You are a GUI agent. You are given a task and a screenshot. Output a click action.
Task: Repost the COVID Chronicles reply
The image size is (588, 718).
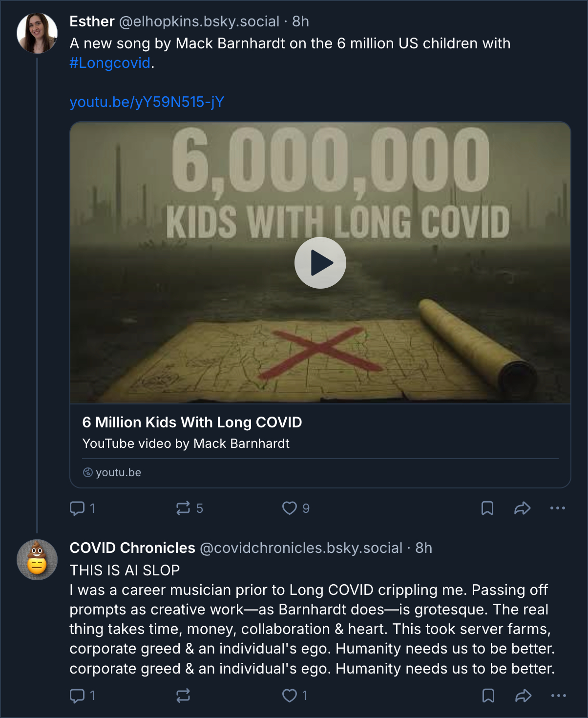(x=183, y=696)
